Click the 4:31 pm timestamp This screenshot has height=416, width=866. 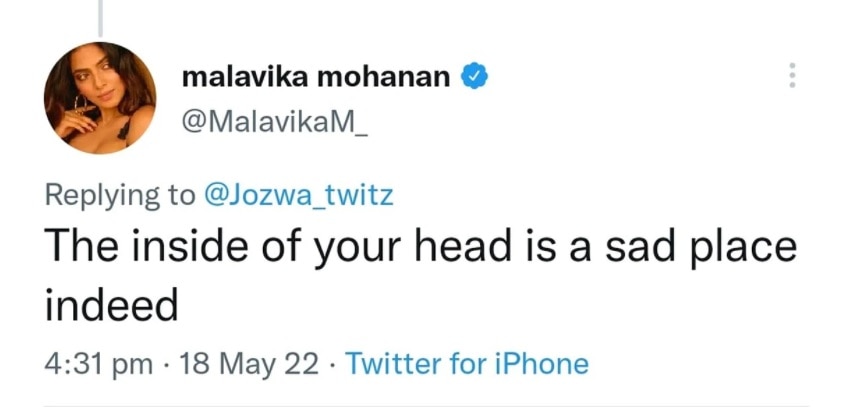[x=98, y=363]
